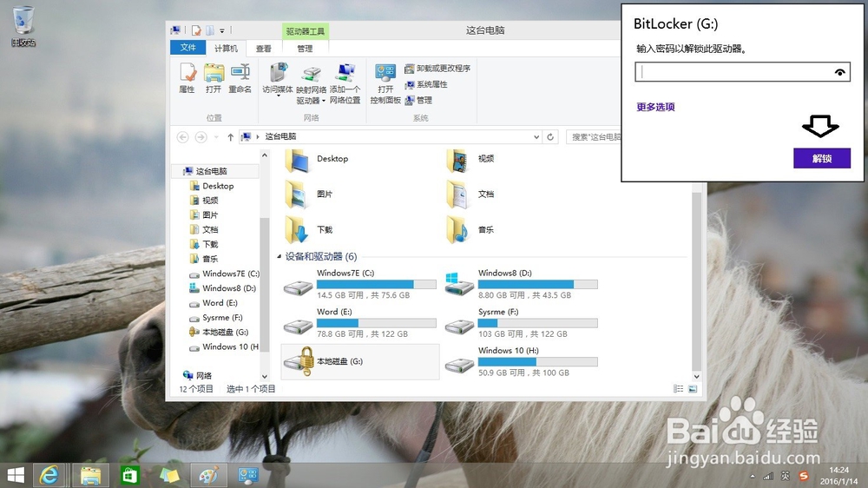This screenshot has width=868, height=488.
Task: Click the 更多选项 (More options) link
Action: click(655, 107)
